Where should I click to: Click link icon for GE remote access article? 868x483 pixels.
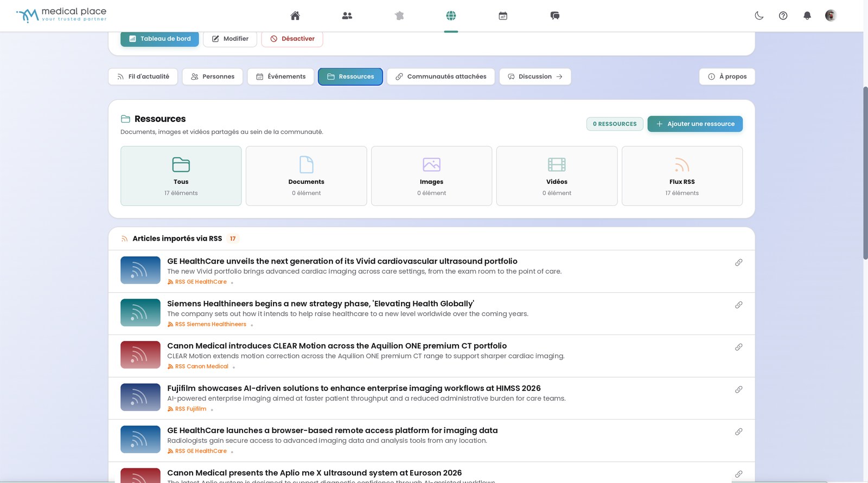[x=738, y=432]
